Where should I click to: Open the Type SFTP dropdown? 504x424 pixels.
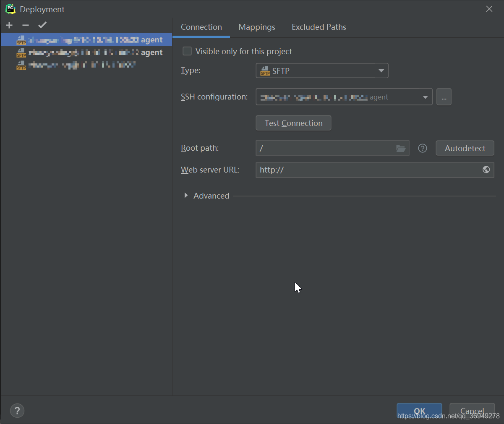(x=322, y=71)
